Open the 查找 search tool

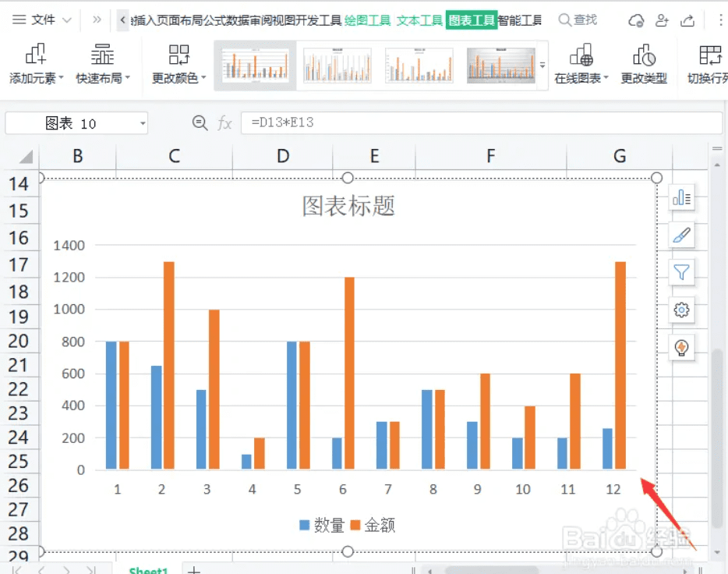578,19
